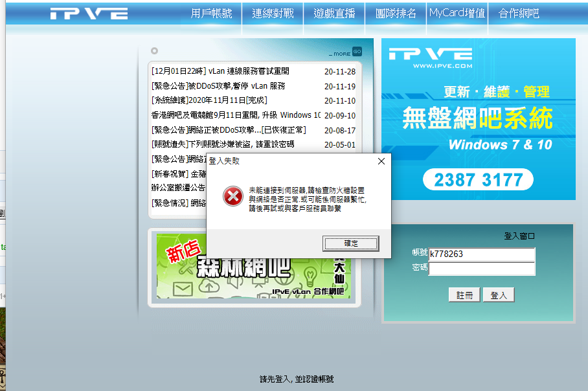
Task: Click the 請先登入, 並認證帳號 status text
Action: point(297,379)
